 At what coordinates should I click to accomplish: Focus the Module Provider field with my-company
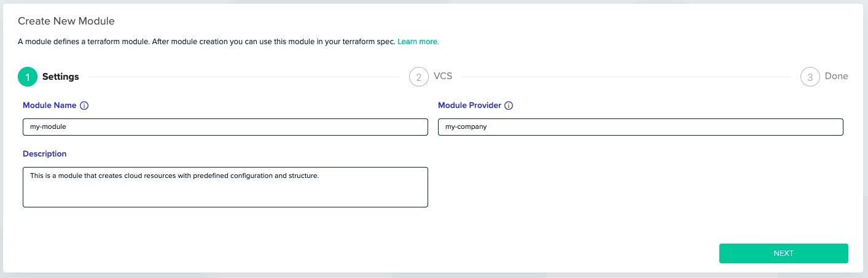(640, 127)
